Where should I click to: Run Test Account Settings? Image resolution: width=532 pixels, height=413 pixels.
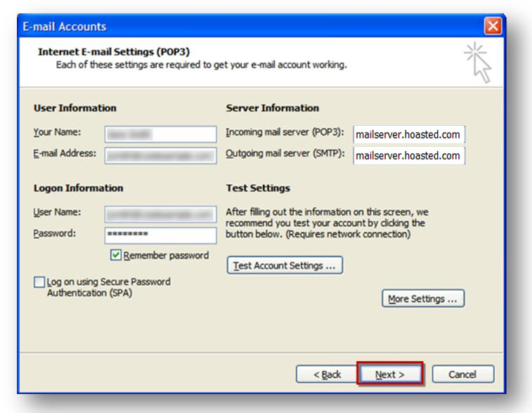click(x=285, y=265)
